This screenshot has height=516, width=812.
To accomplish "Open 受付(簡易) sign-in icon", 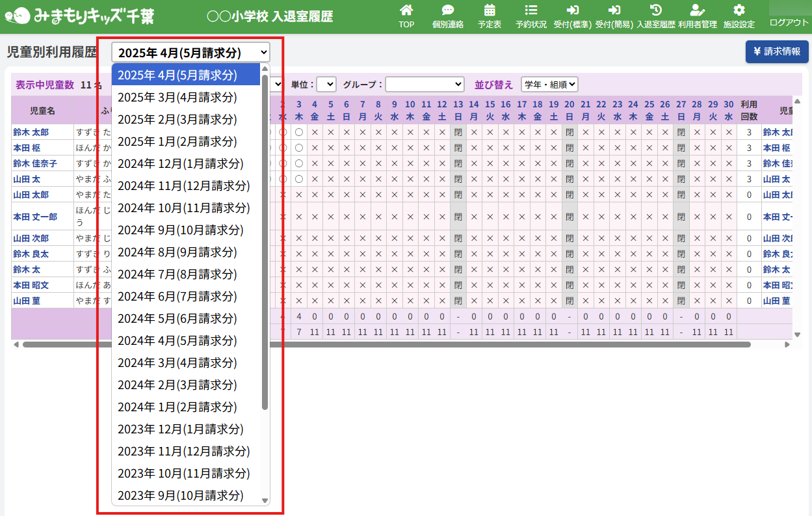I will pyautogui.click(x=614, y=11).
